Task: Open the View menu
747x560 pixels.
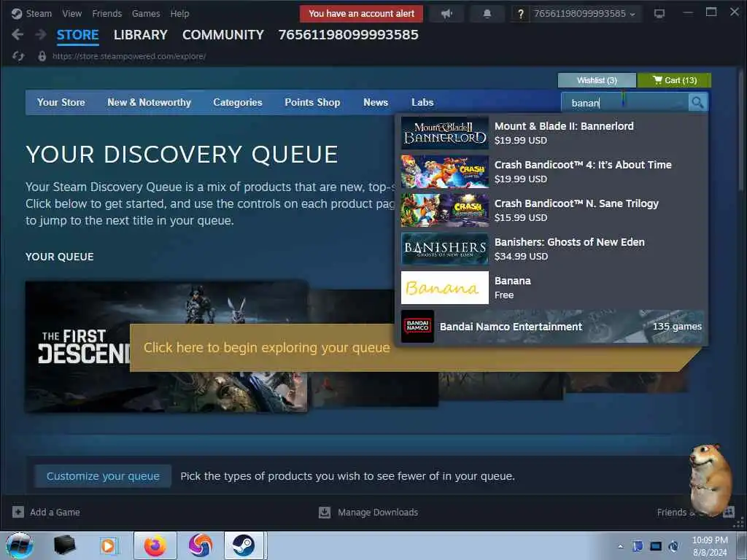Action: click(x=72, y=13)
